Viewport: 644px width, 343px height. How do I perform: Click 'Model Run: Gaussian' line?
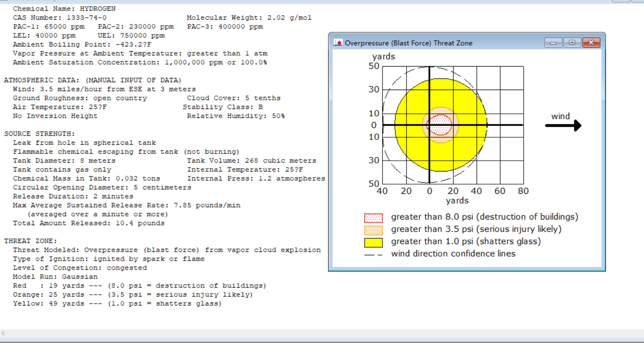tap(55, 276)
